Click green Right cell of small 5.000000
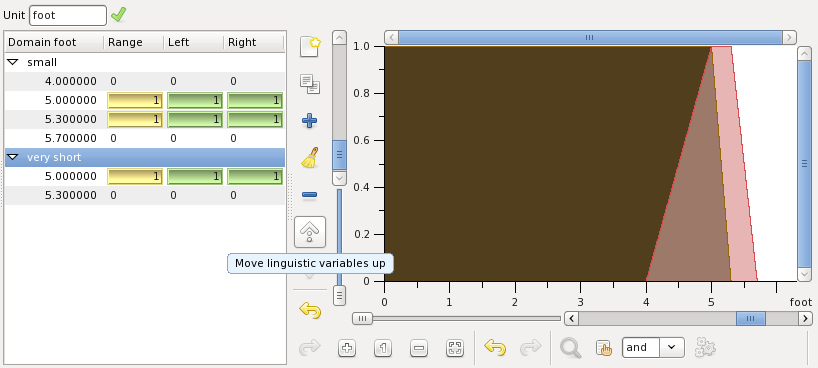The width and height of the screenshot is (818, 368). point(255,100)
